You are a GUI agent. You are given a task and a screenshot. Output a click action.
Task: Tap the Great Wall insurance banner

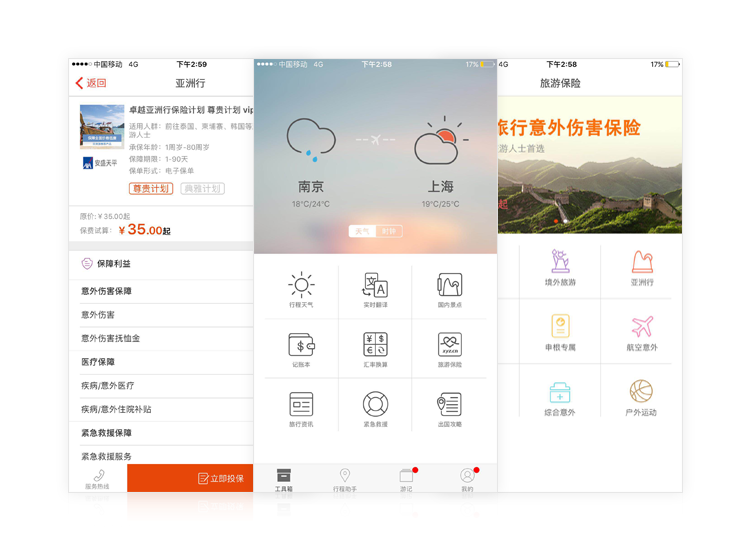(590, 165)
